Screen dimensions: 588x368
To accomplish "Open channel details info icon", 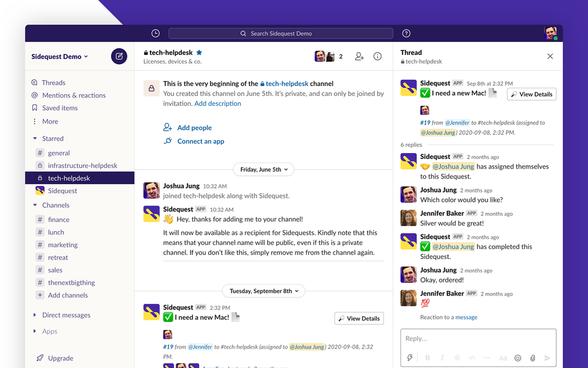I will [377, 57].
